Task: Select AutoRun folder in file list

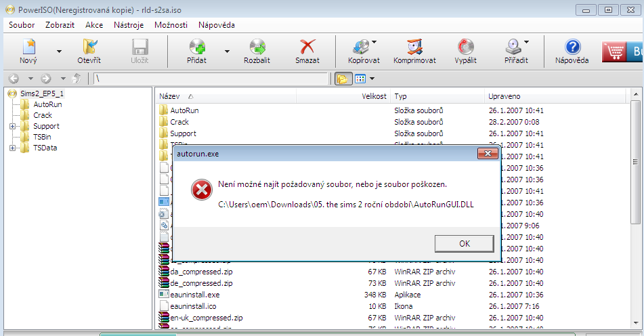Action: click(184, 110)
